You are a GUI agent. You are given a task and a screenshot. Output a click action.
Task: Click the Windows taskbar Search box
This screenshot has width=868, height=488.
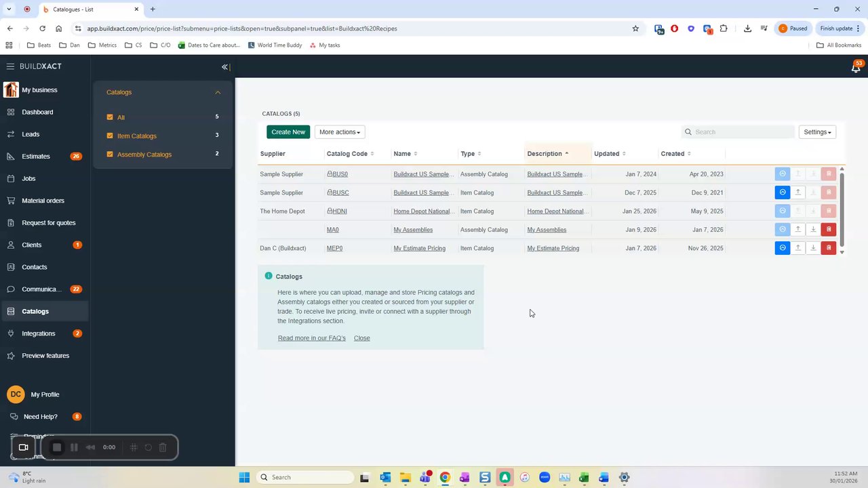click(306, 477)
